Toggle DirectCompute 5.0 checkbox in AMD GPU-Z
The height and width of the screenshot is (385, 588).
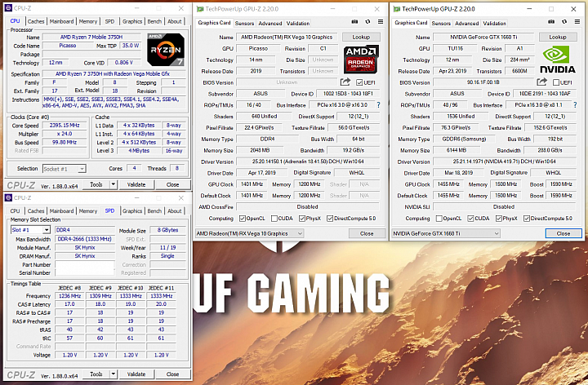pyautogui.click(x=330, y=219)
